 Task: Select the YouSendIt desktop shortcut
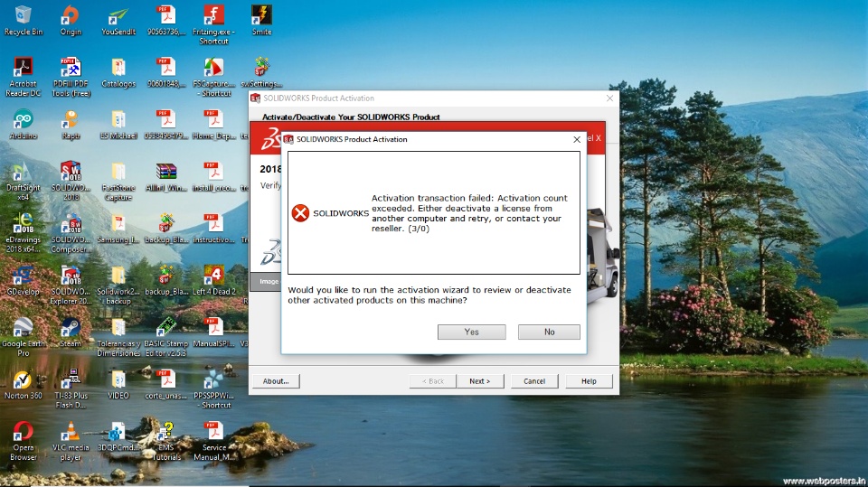click(x=118, y=20)
